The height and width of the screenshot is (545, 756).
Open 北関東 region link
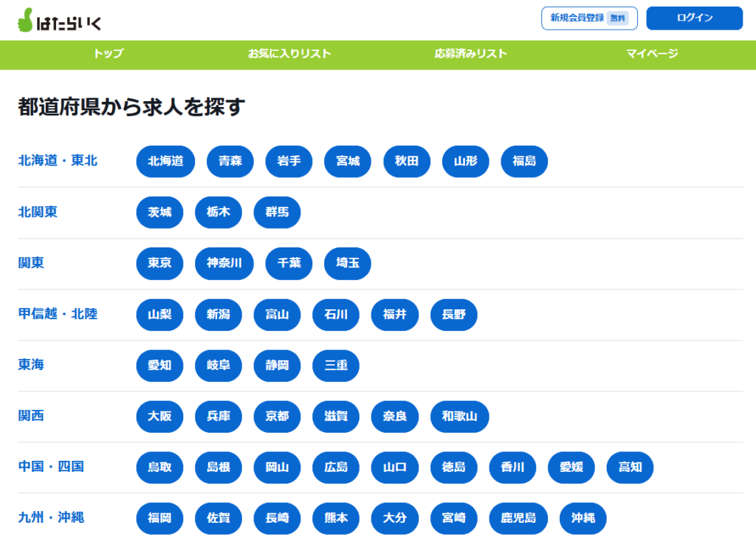(x=38, y=212)
